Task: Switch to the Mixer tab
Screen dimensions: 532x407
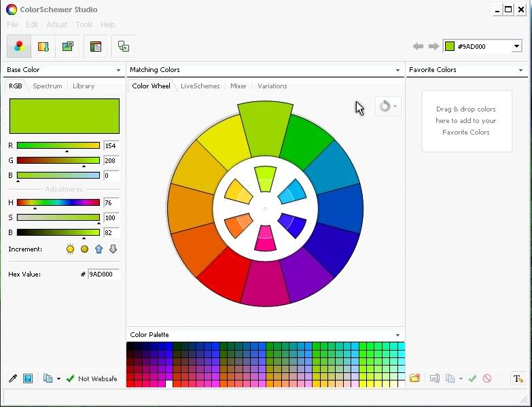Action: point(238,86)
